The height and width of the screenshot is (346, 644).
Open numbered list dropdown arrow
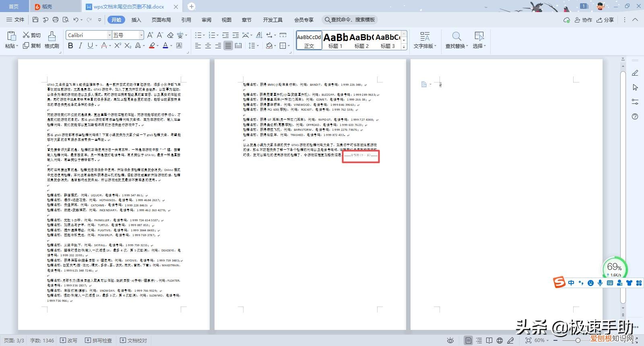pyautogui.click(x=217, y=35)
